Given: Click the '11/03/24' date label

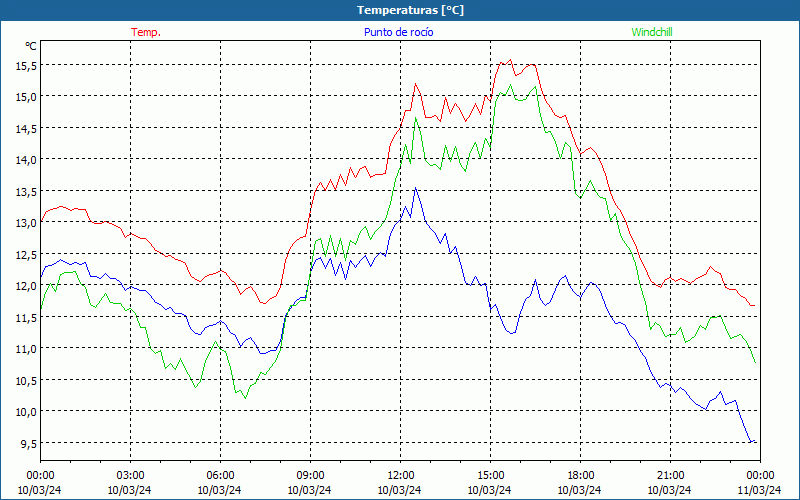Looking at the screenshot, I should [759, 490].
